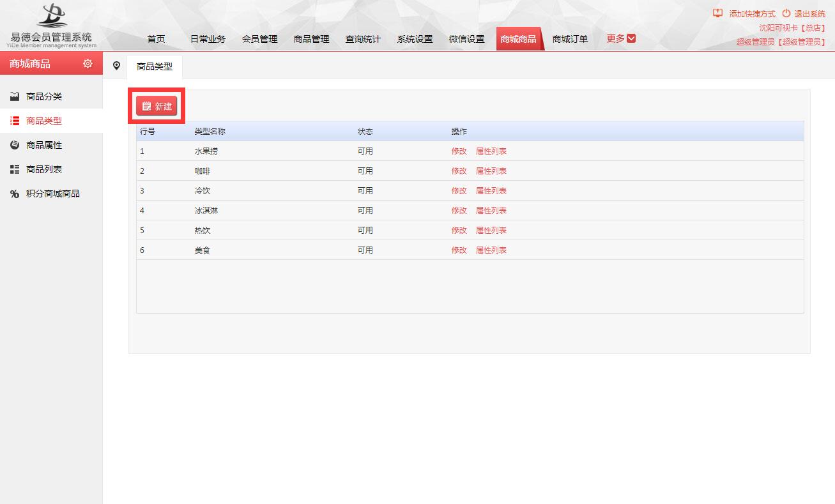Open 属性列表 for 冰淇淋
This screenshot has width=835, height=504.
[x=491, y=211]
